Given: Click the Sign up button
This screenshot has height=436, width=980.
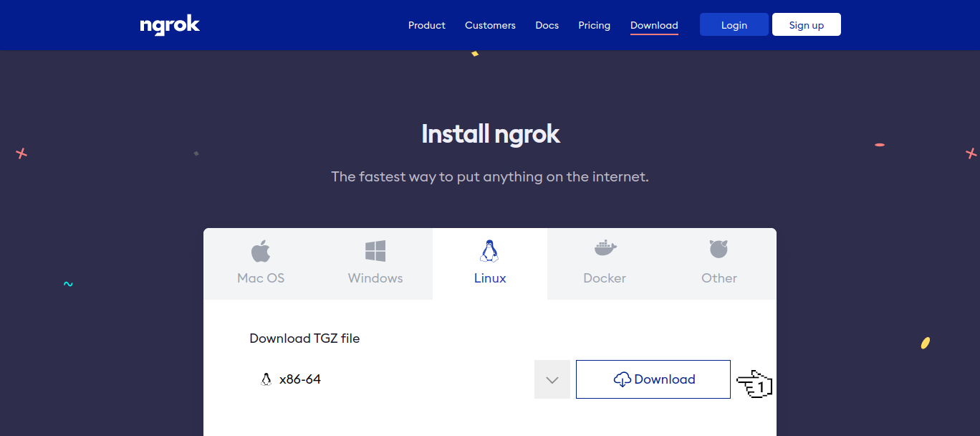Looking at the screenshot, I should coord(806,24).
